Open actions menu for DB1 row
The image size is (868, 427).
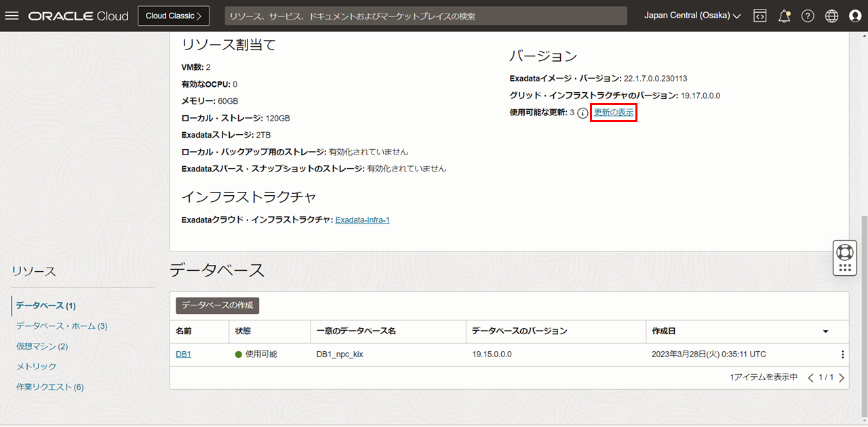click(842, 354)
